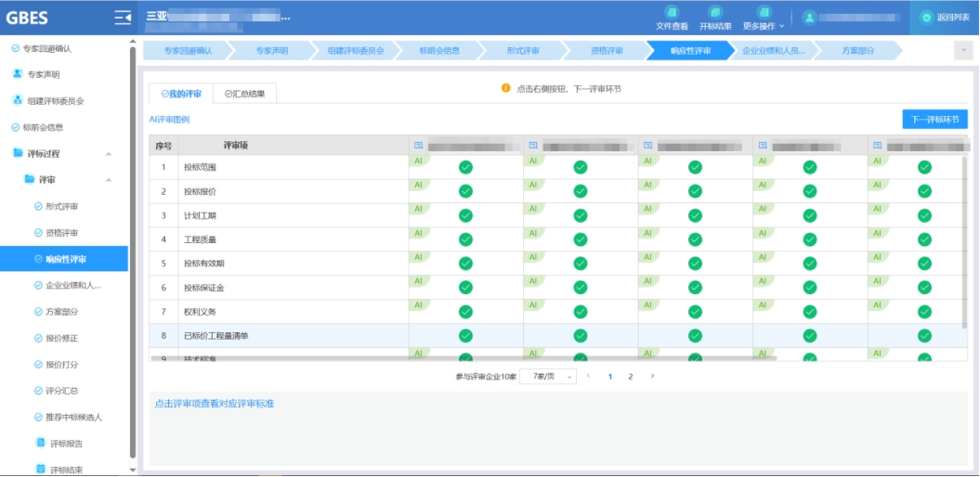Go to the 组建评标委员会 step tab
This screenshot has width=980, height=477.
356,50
